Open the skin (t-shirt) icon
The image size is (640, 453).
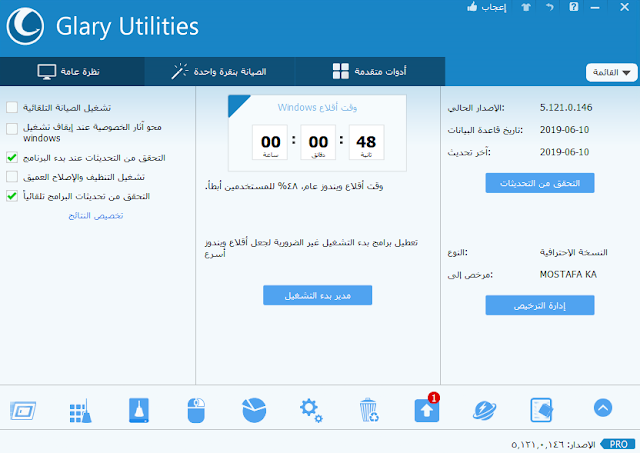(526, 7)
